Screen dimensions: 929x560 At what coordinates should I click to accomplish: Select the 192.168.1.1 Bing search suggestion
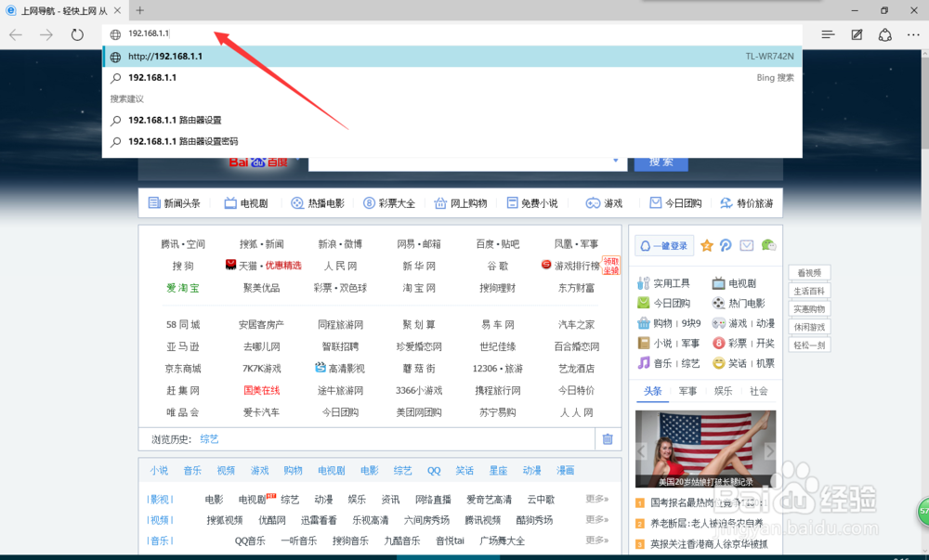click(x=452, y=78)
